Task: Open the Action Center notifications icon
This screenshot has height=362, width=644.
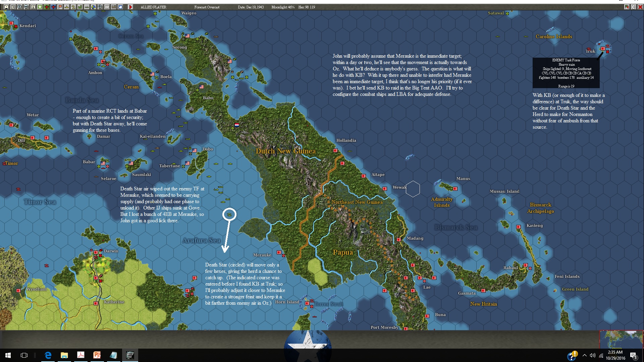Action: point(634,356)
